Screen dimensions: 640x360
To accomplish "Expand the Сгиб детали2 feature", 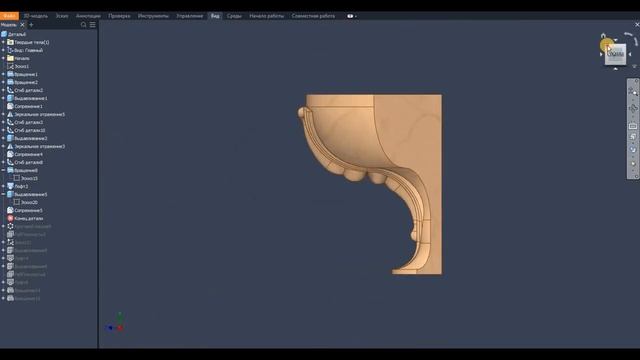I will coord(3,90).
